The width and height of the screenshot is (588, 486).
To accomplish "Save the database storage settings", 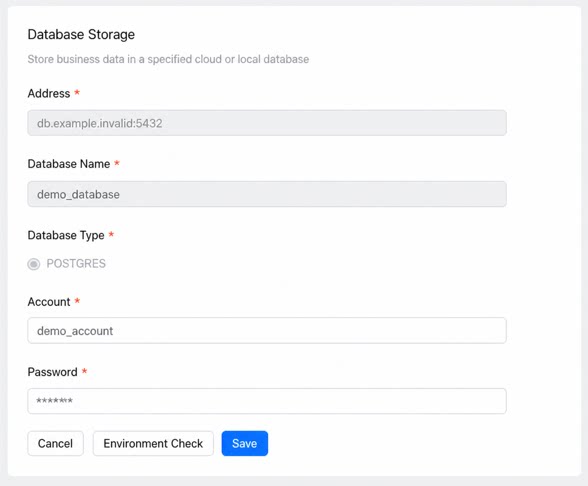I will [244, 444].
